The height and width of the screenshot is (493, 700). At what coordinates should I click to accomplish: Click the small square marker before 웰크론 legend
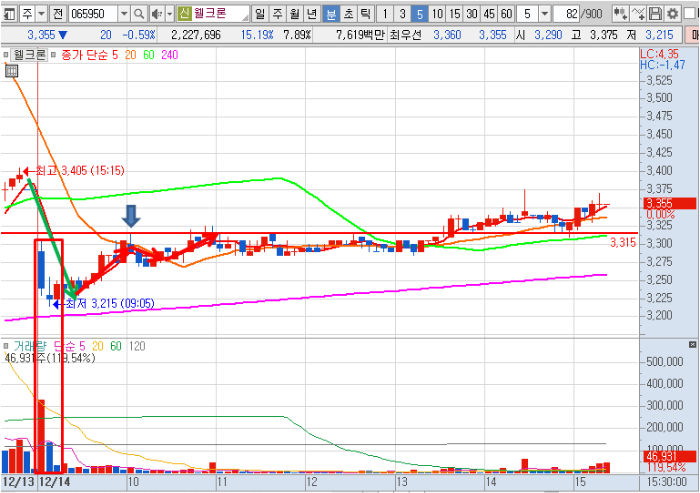tap(5, 55)
